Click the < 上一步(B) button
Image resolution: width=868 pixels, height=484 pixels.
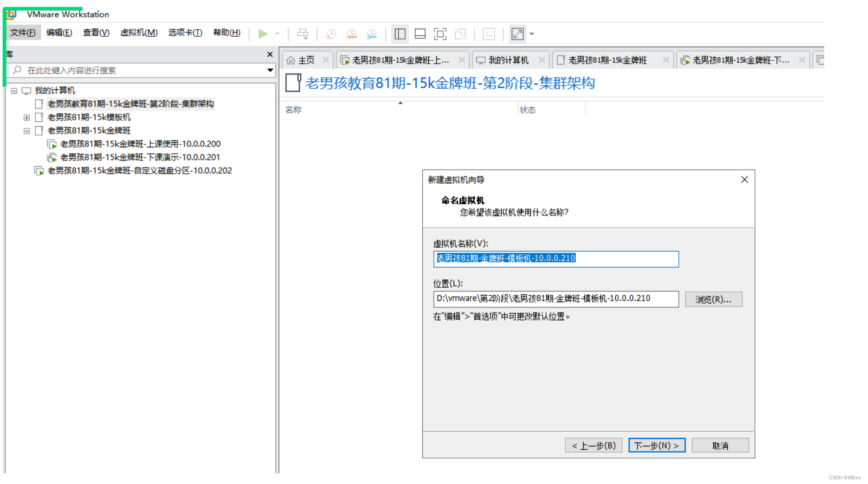pyautogui.click(x=594, y=445)
